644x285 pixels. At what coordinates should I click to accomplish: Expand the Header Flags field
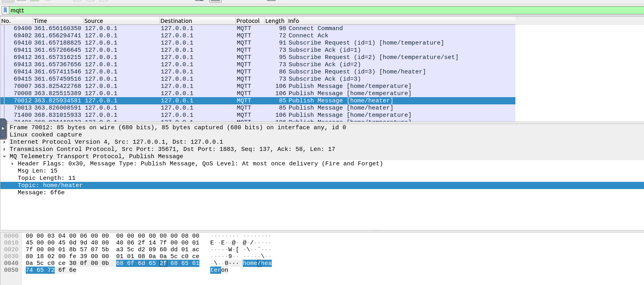pos(12,164)
